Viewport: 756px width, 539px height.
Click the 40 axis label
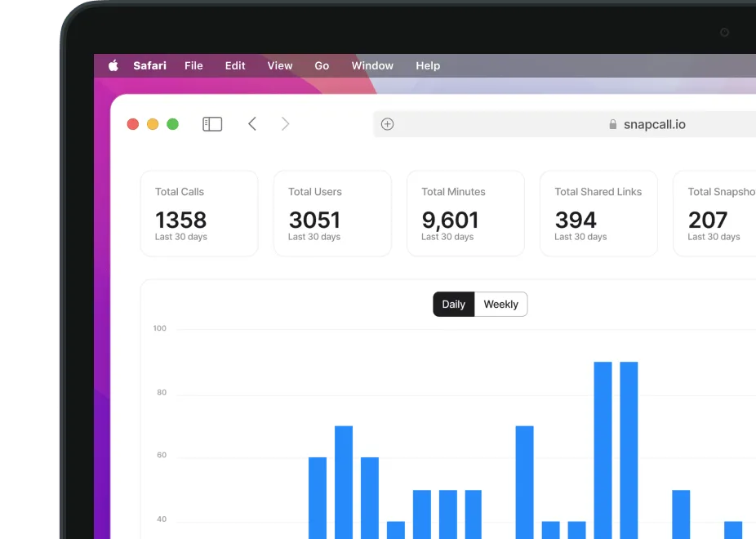pyautogui.click(x=162, y=519)
